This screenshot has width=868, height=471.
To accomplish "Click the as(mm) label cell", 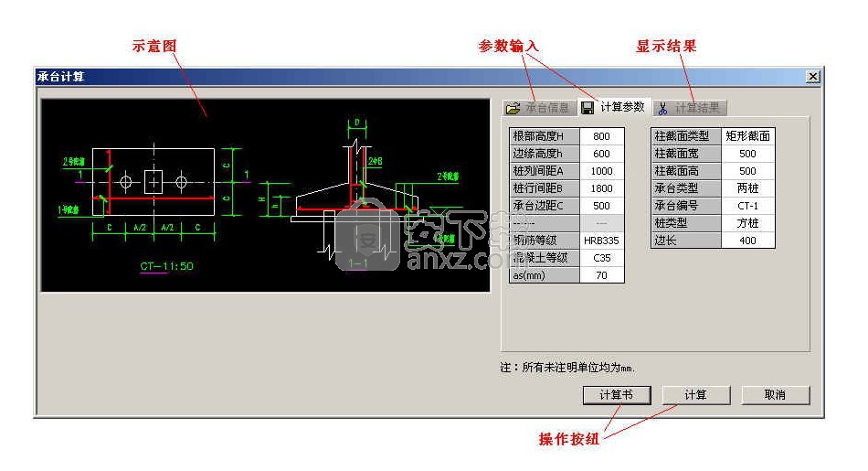I will pyautogui.click(x=545, y=275).
